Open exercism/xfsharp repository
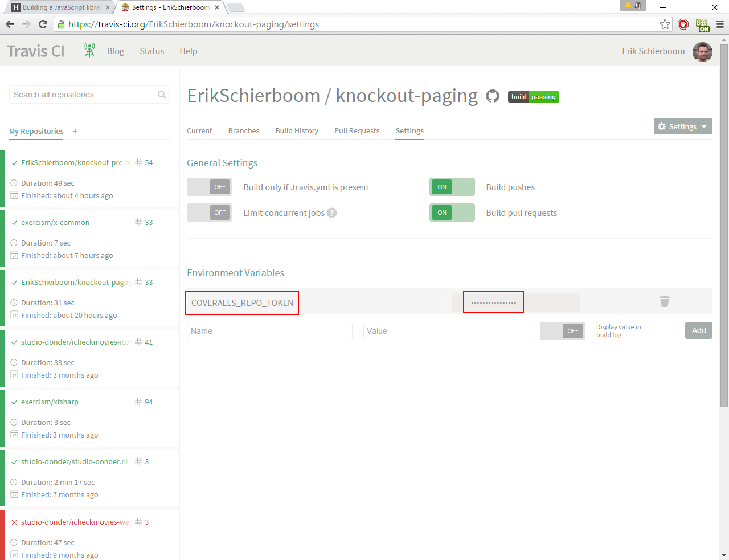Screen dimensions: 729x560 (x=50, y=402)
